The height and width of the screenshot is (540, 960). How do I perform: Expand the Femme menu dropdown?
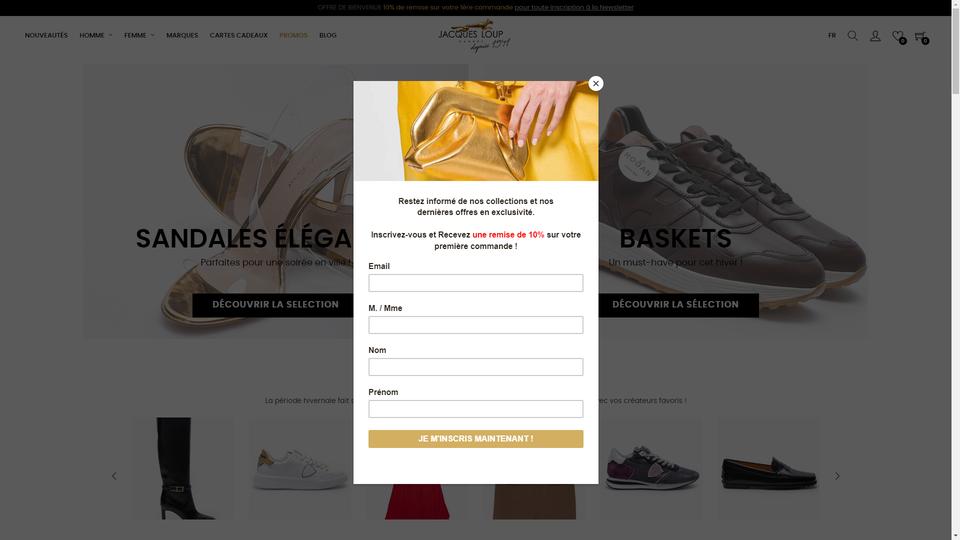(139, 36)
